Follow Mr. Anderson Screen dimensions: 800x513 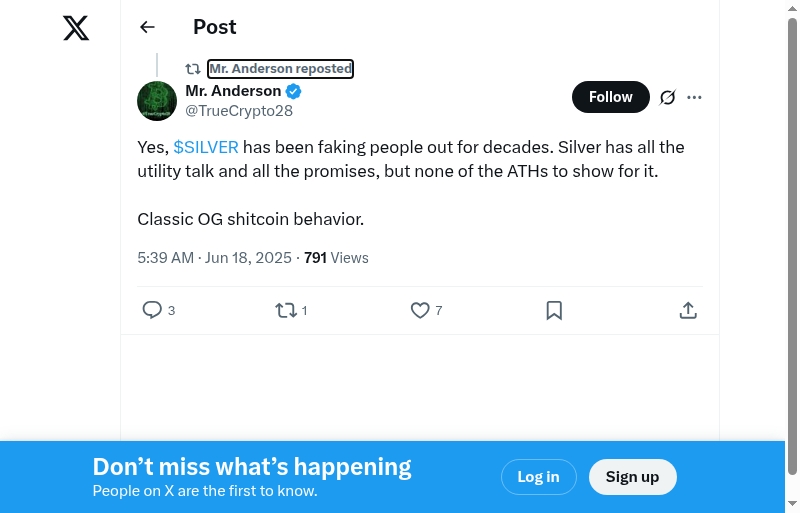click(x=610, y=97)
